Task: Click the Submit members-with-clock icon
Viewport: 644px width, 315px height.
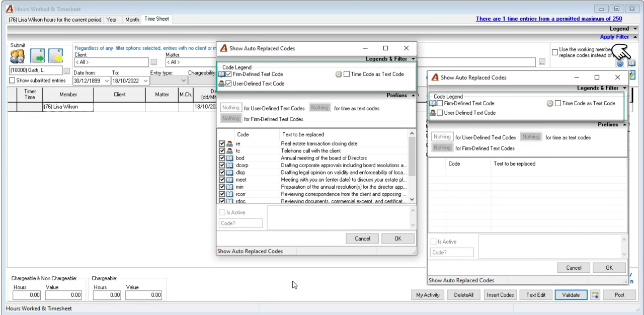Action: (x=18, y=55)
